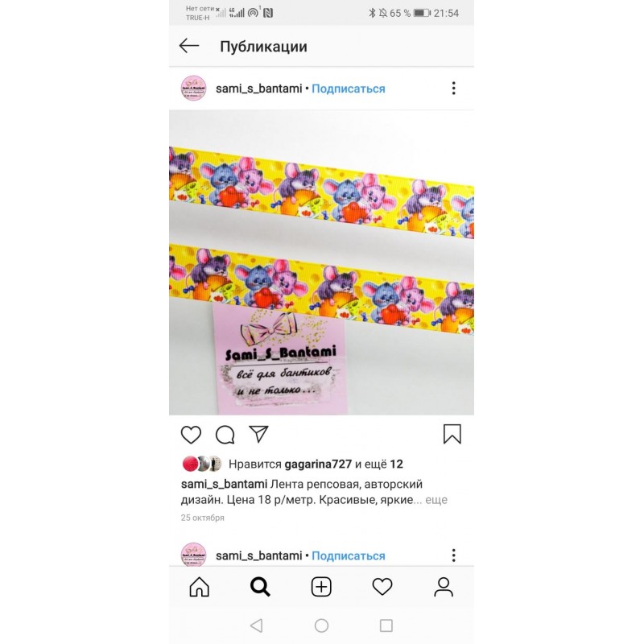Screen dimensions: 644x644
Task: Open the gagarina727 username in likes
Action: click(x=318, y=464)
